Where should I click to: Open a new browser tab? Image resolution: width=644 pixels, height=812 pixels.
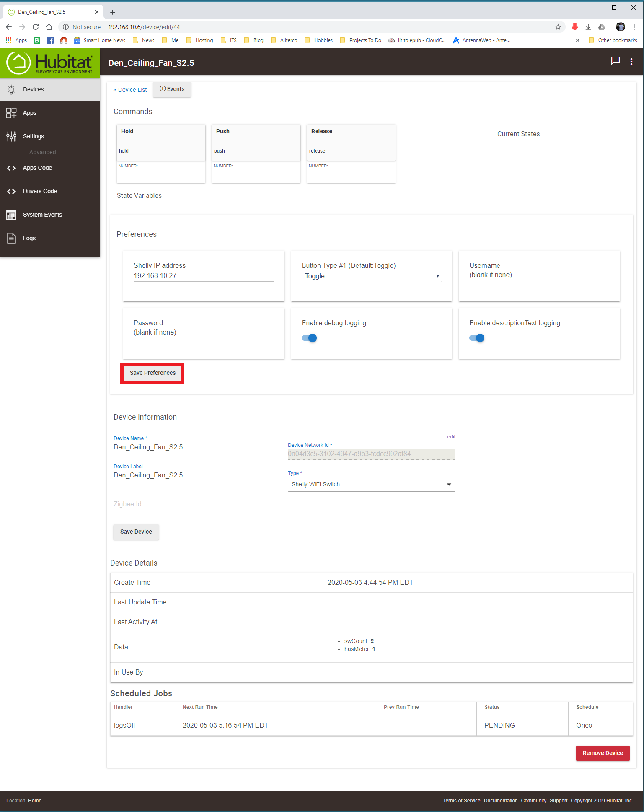pyautogui.click(x=113, y=12)
